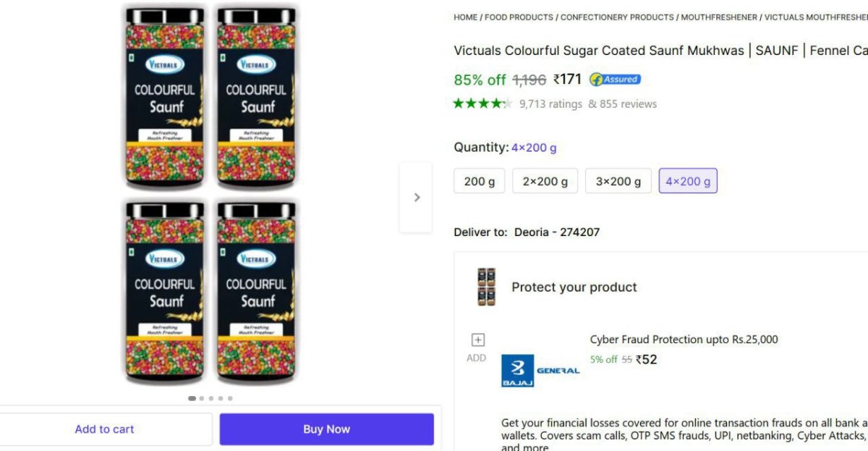Click the Bajaj General logo
Viewport: 868px width, 451px height.
(540, 370)
